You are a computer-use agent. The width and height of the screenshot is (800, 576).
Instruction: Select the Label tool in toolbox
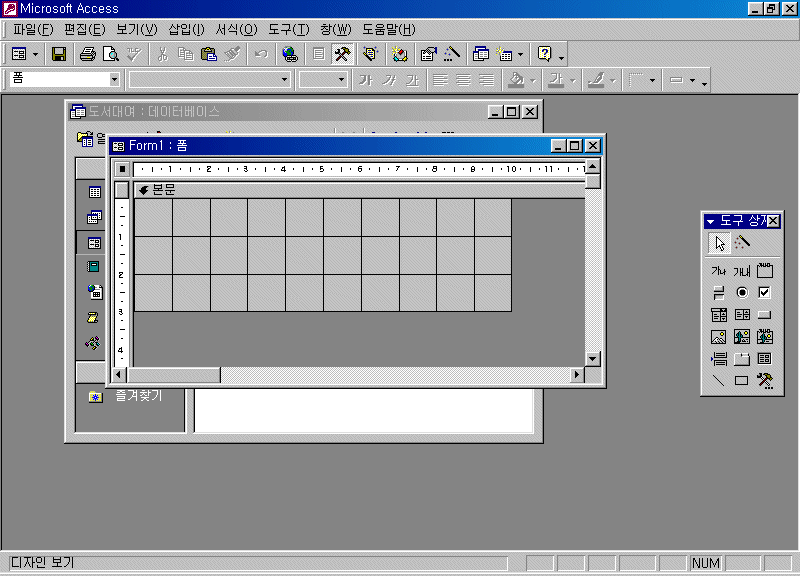(719, 271)
